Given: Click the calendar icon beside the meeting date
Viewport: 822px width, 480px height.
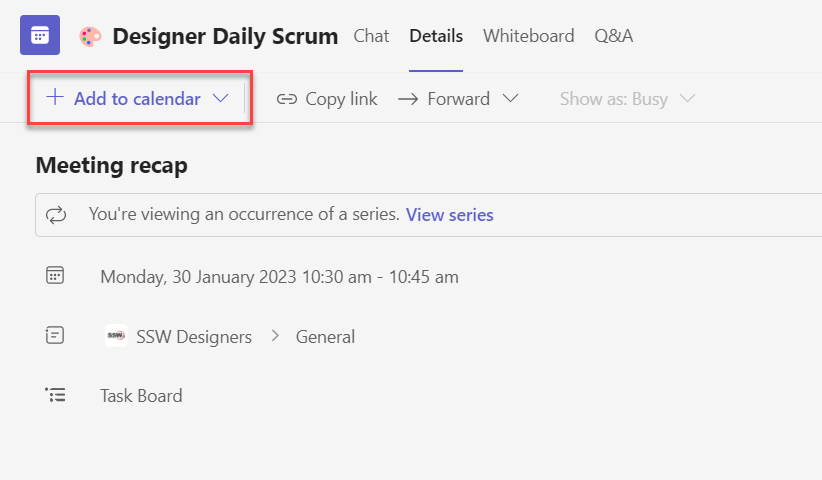Looking at the screenshot, I should [x=56, y=276].
